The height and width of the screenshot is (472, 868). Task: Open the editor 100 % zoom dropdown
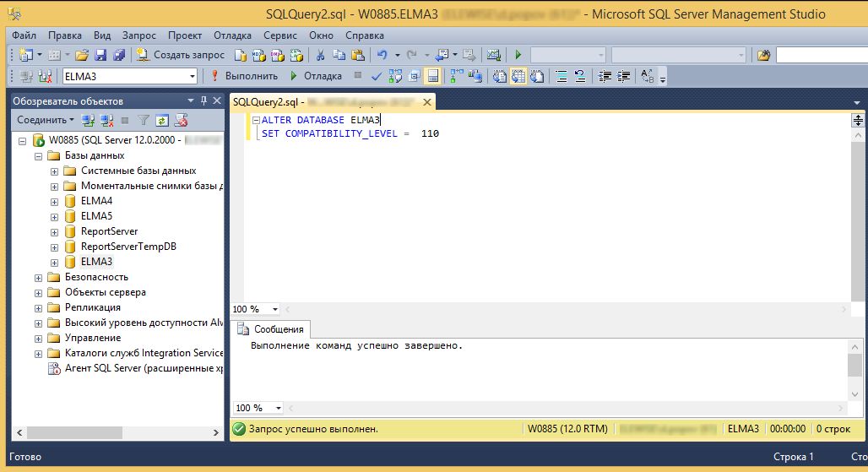(x=275, y=309)
